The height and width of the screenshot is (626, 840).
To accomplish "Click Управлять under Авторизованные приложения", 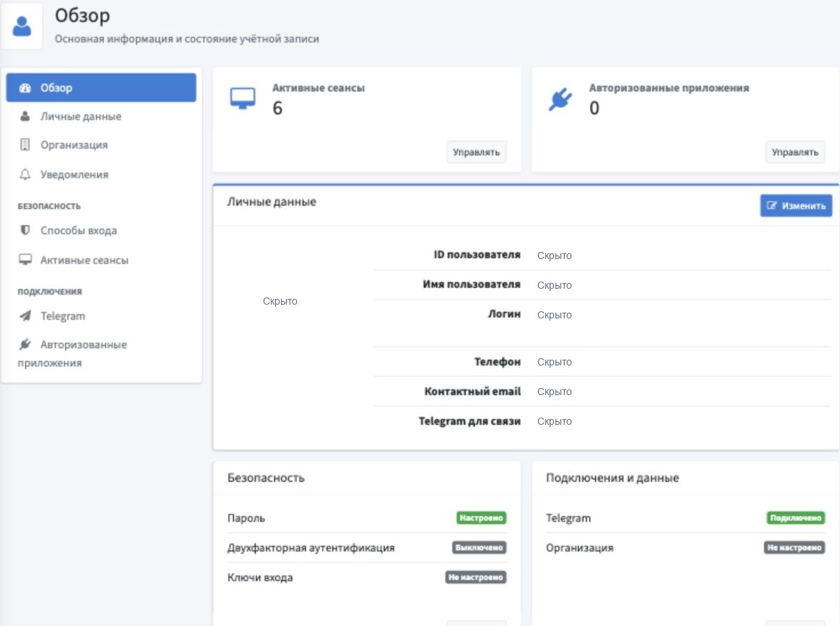I will point(795,152).
